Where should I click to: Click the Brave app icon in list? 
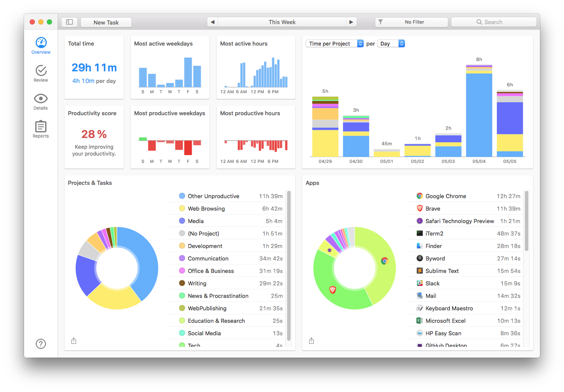tap(420, 208)
